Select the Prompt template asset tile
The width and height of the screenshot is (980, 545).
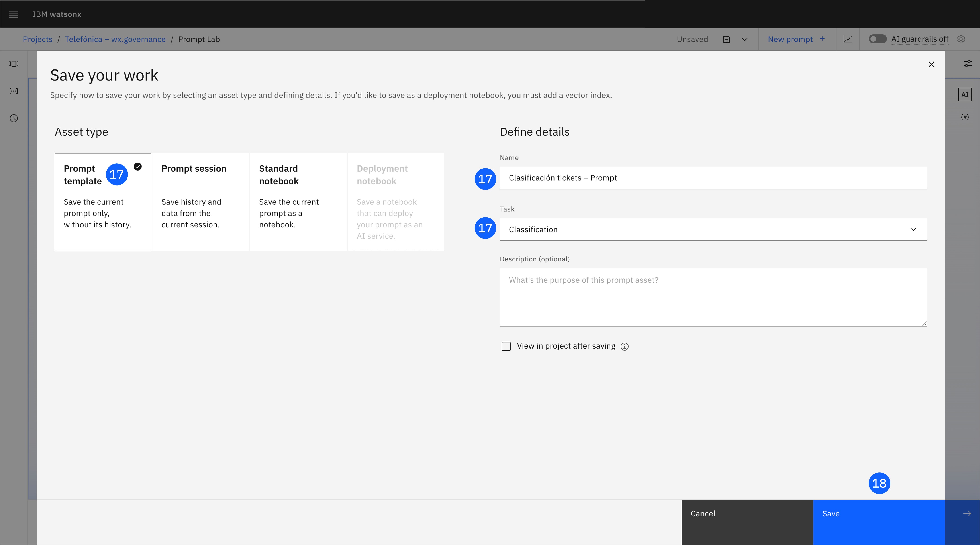click(103, 202)
